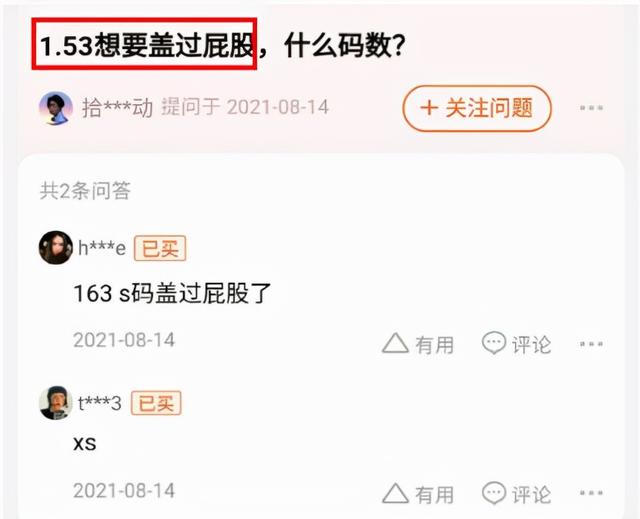Viewport: 640px width, 519px height.
Task: Mark t***3's xs answer as 有用
Action: click(x=418, y=494)
